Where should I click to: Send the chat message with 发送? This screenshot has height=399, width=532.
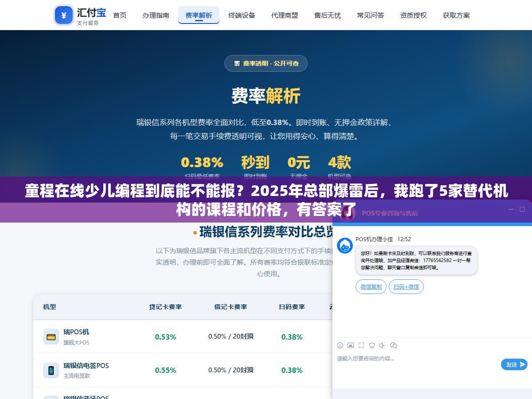pos(514,364)
